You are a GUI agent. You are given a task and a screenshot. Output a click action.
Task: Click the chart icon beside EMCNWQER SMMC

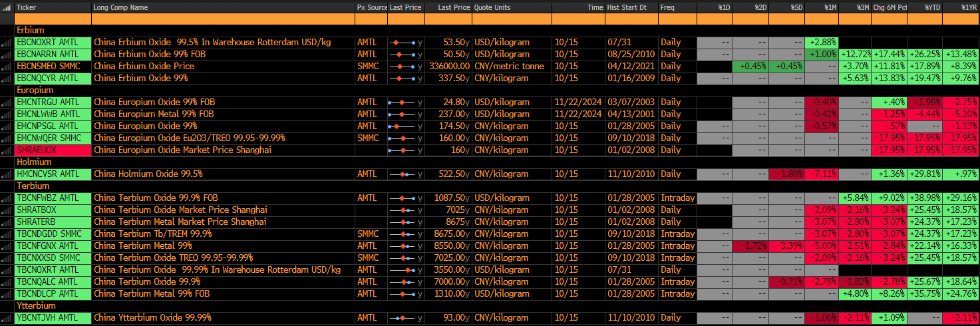(7, 138)
